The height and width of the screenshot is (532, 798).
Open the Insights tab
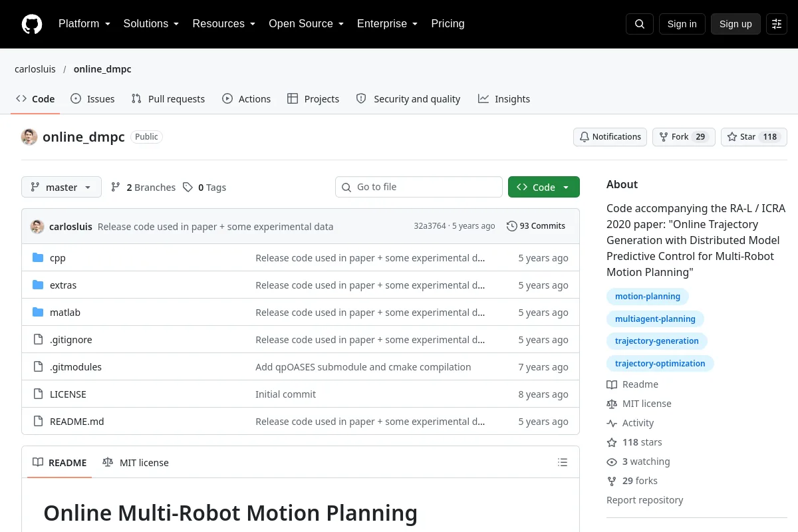point(504,99)
